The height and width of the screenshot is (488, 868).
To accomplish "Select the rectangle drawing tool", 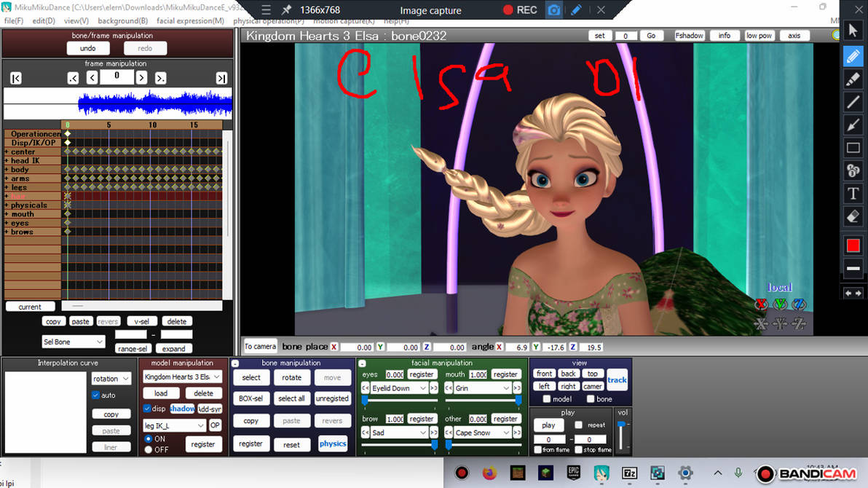I will [853, 148].
